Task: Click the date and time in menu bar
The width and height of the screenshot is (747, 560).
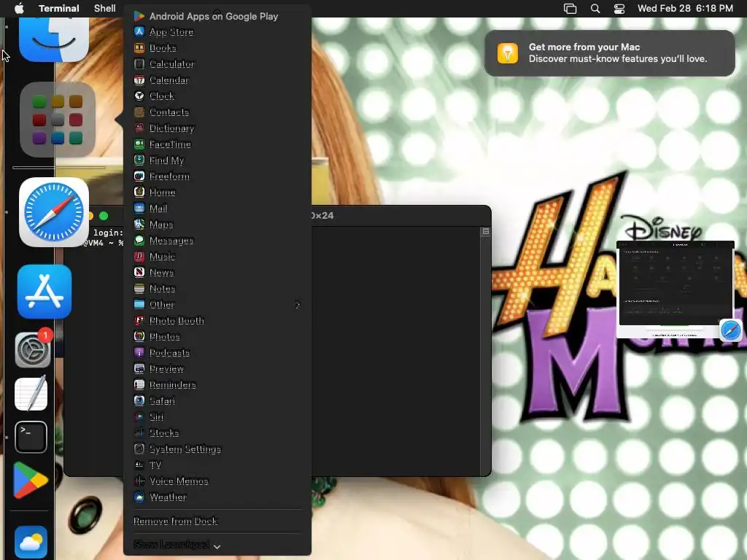Action: pos(685,8)
